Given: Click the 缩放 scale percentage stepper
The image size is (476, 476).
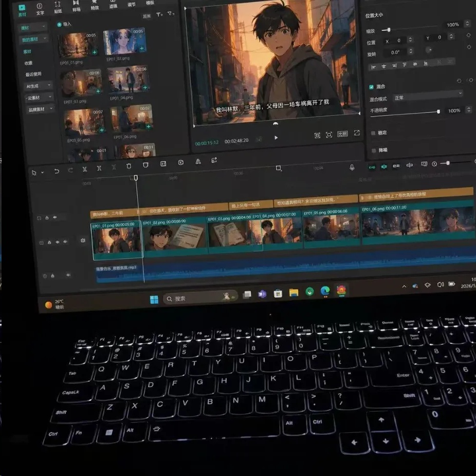Looking at the screenshot, I should coord(467,24).
